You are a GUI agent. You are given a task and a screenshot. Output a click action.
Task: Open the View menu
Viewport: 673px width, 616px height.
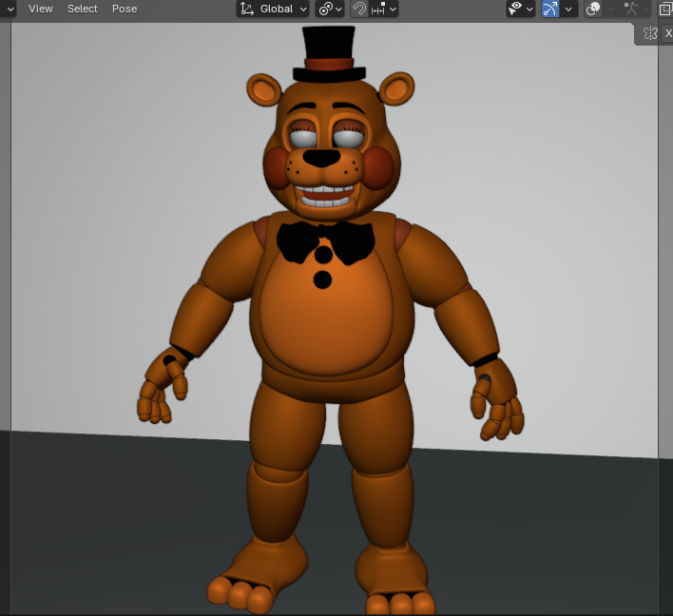(41, 9)
